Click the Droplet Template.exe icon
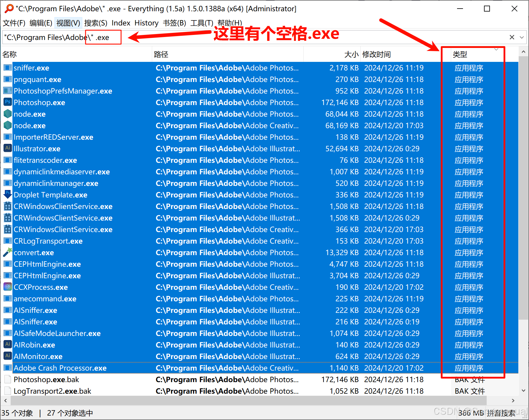This screenshot has width=529, height=420. 8,195
